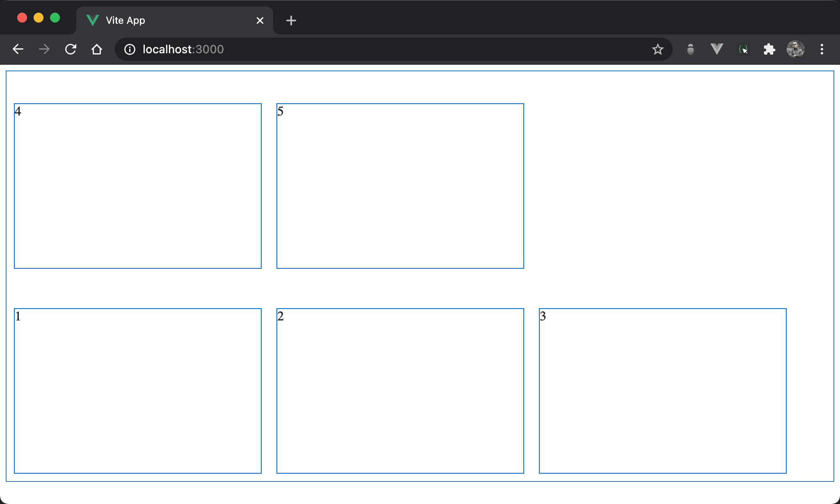
Task: Click the box labeled 3
Action: pyautogui.click(x=663, y=391)
